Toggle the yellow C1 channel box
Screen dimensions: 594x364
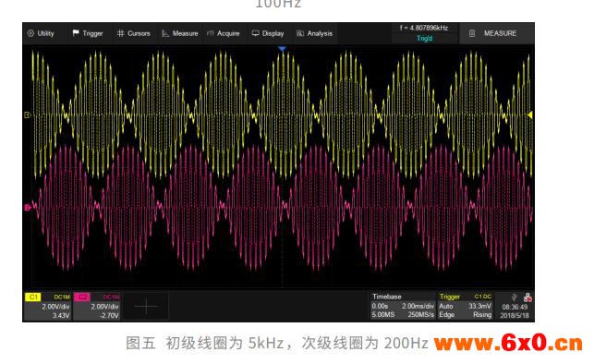click(48, 307)
